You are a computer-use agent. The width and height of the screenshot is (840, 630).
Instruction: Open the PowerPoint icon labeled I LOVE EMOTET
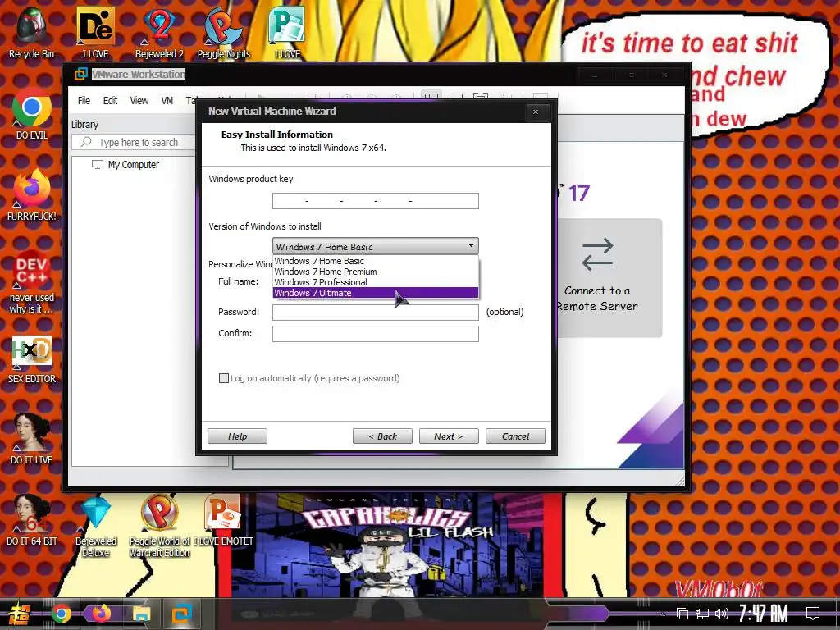click(x=223, y=521)
